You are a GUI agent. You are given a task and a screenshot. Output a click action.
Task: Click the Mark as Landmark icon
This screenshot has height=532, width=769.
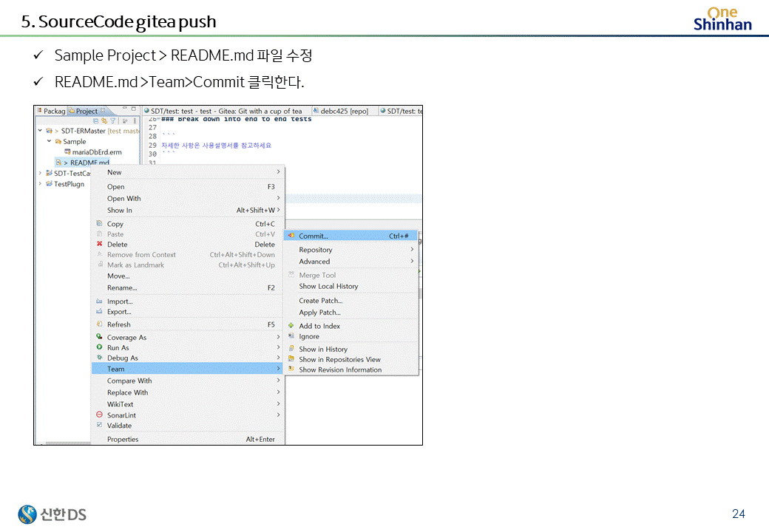click(100, 265)
